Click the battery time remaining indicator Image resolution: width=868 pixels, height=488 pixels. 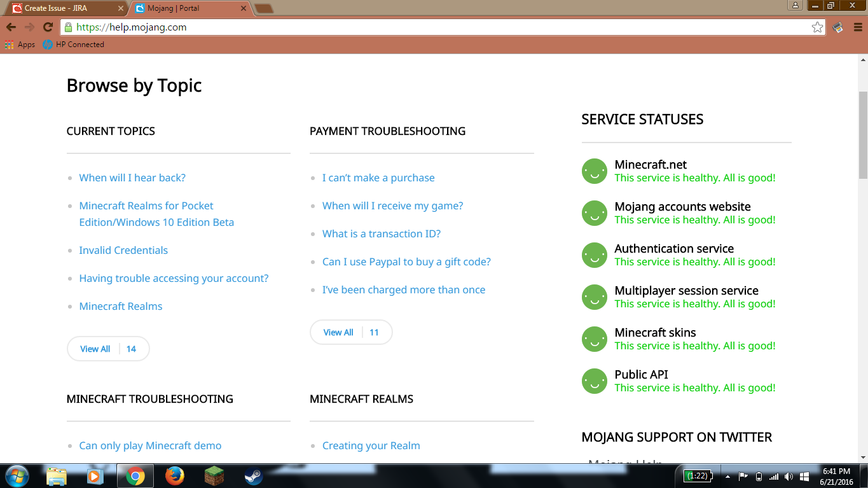pos(698,476)
